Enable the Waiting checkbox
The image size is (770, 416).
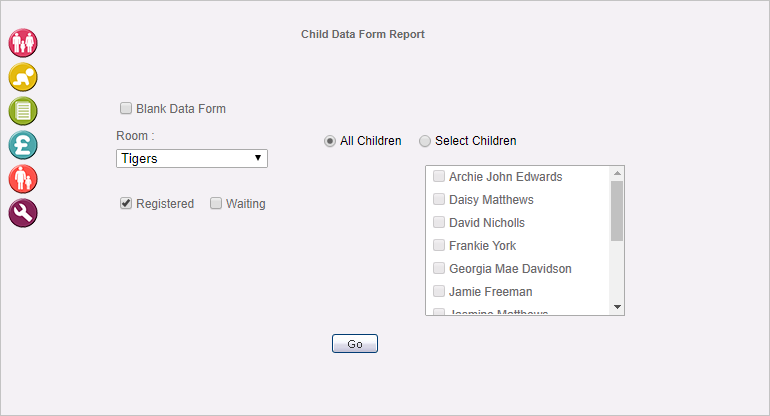click(x=216, y=203)
